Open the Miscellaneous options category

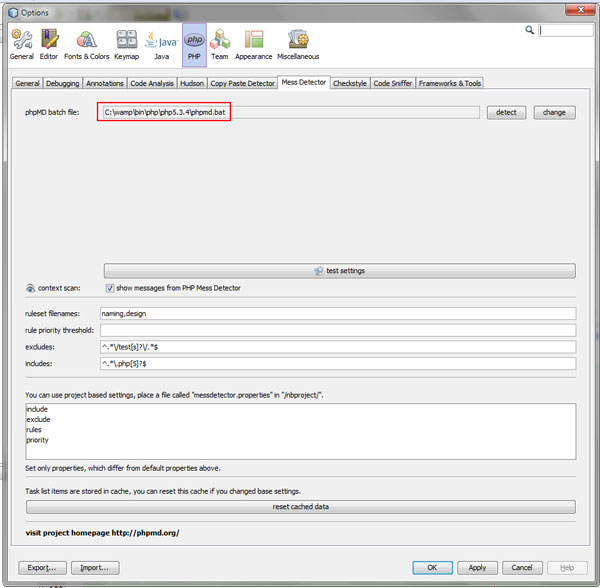point(298,45)
